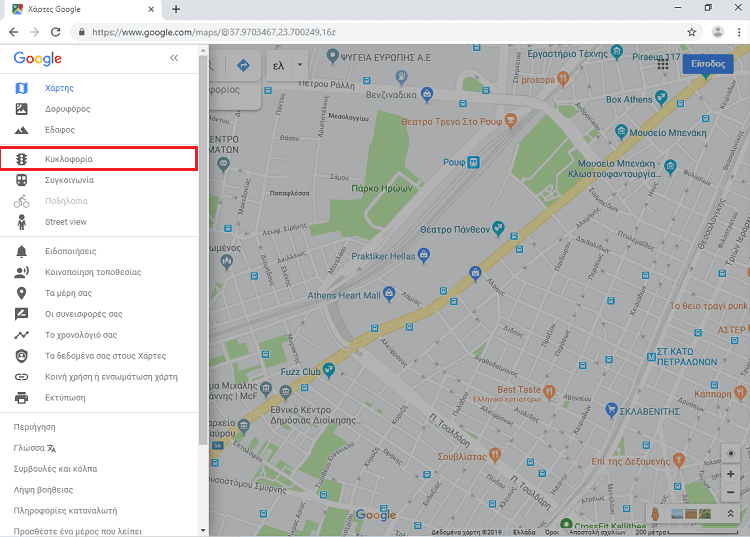Click ΣΚΛΑΒΕΝΙΤΗΣ supermarket cart marker
The width and height of the screenshot is (750, 537).
(611, 410)
